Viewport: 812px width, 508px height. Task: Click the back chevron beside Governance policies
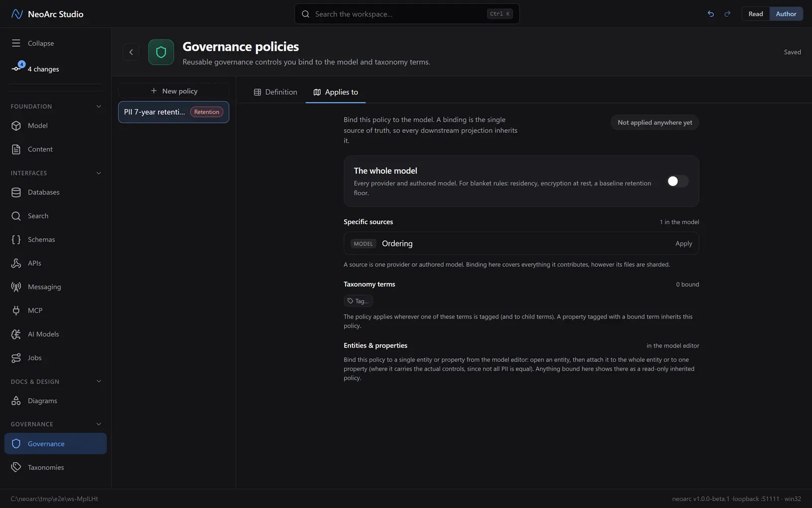coord(131,52)
